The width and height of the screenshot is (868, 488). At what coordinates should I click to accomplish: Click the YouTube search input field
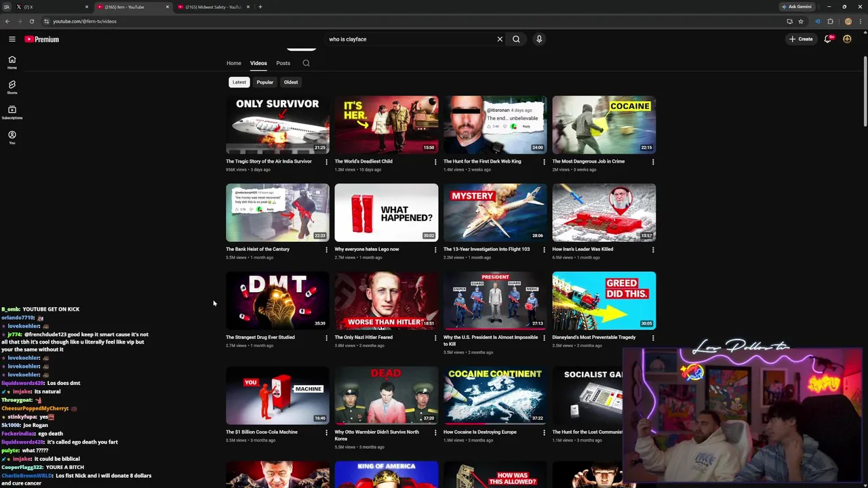[x=411, y=39]
